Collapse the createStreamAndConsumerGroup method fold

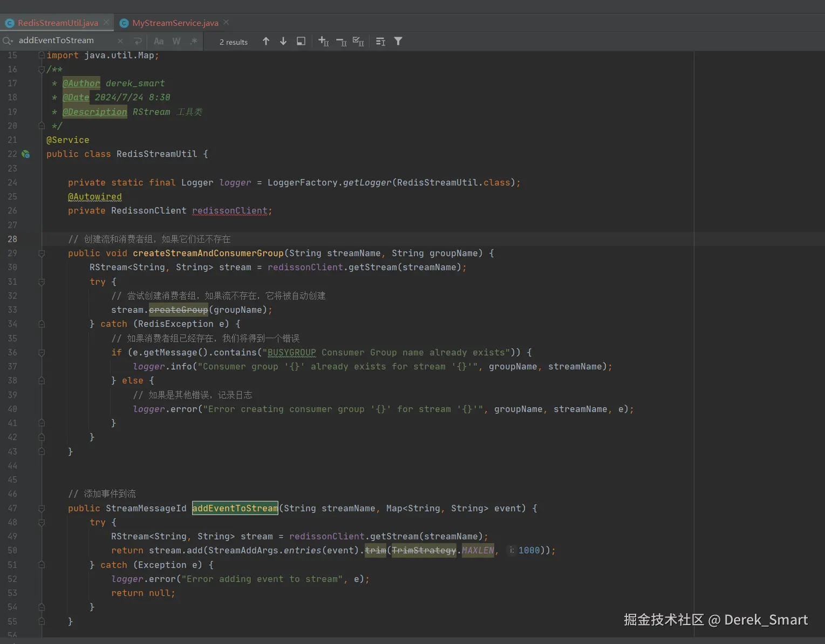click(x=42, y=254)
